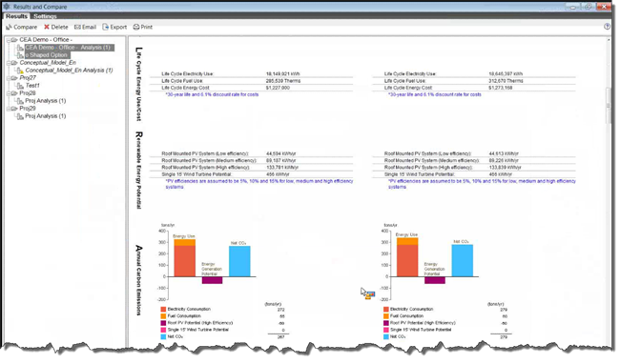Viewport: 620px width, 364px height.
Task: Collapse the CEA Demo - Office - tree node
Action: (x=8, y=40)
